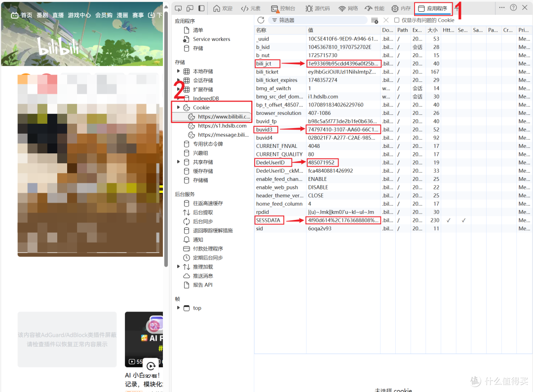Select the bili_ticket cookie row
Viewport: 533px width, 392px height.
tap(393, 71)
